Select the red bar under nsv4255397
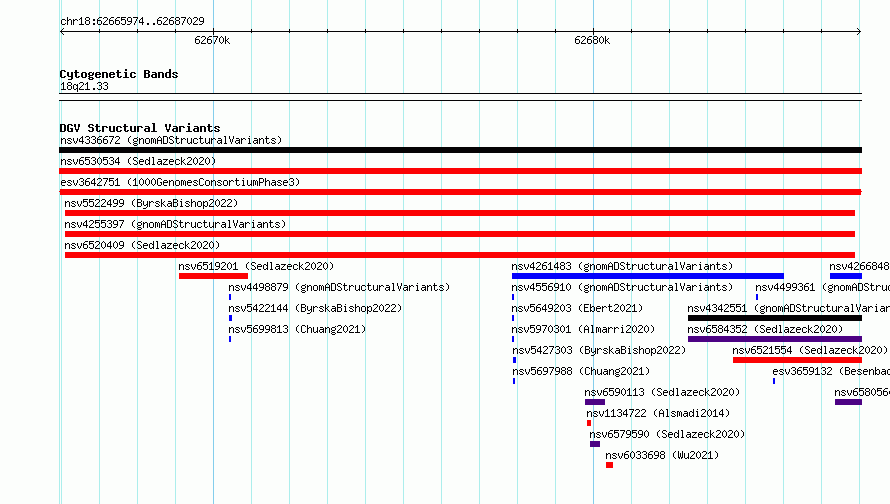 pyautogui.click(x=460, y=234)
